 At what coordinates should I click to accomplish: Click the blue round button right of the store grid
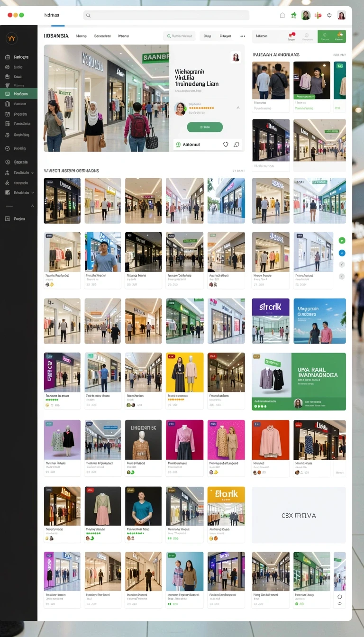342,253
